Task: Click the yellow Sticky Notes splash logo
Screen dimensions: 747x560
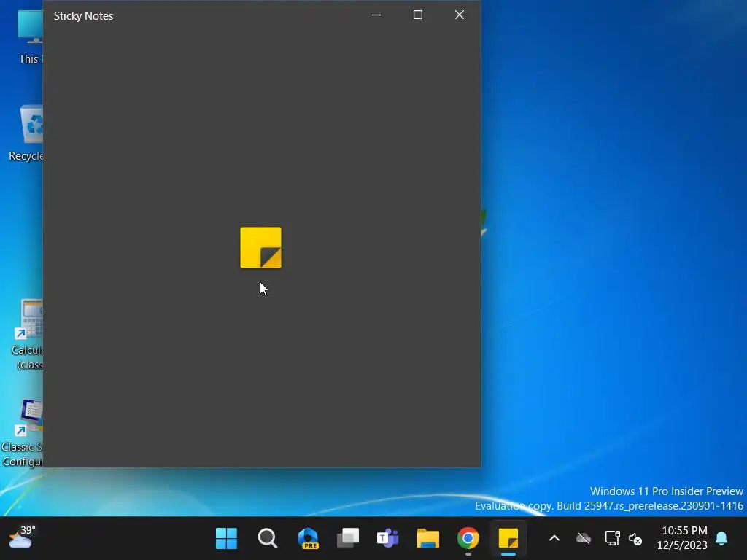Action: pyautogui.click(x=260, y=248)
